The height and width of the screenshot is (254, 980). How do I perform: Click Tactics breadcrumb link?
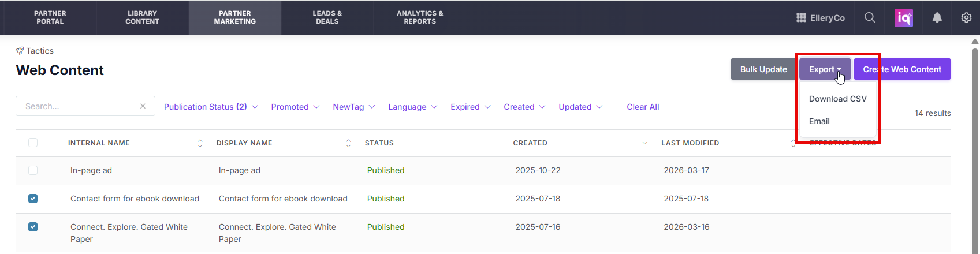40,51
